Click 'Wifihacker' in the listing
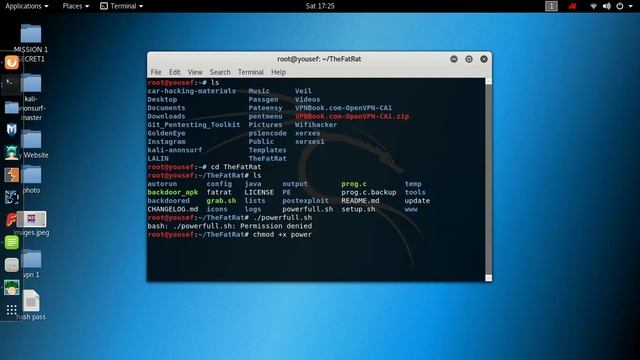640x360 pixels. coord(316,125)
